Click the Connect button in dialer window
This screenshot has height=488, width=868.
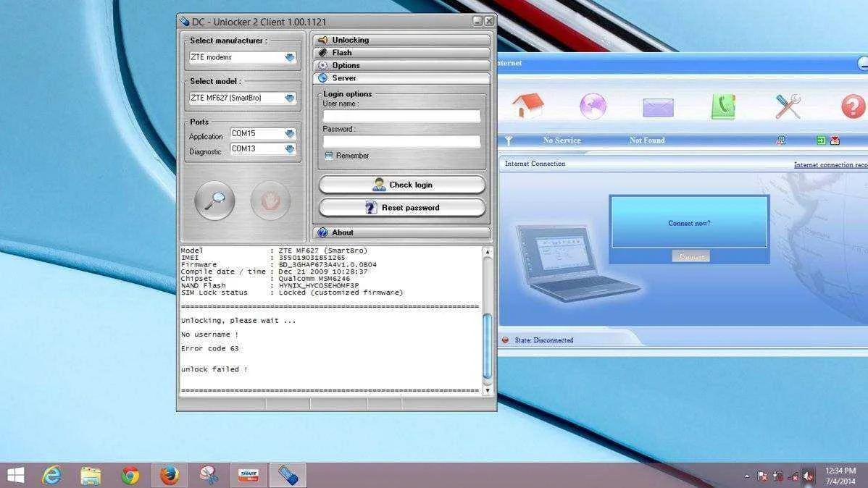[691, 256]
